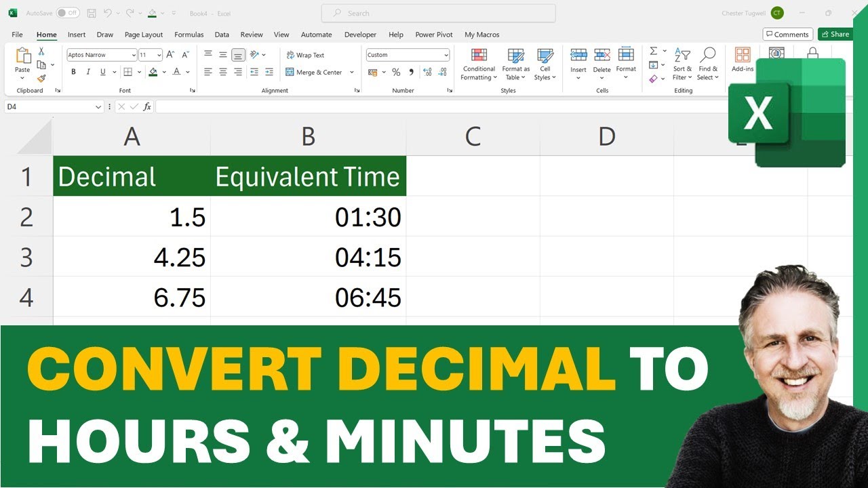868x488 pixels.
Task: Expand the Conditional Formatting menu
Action: click(479, 64)
